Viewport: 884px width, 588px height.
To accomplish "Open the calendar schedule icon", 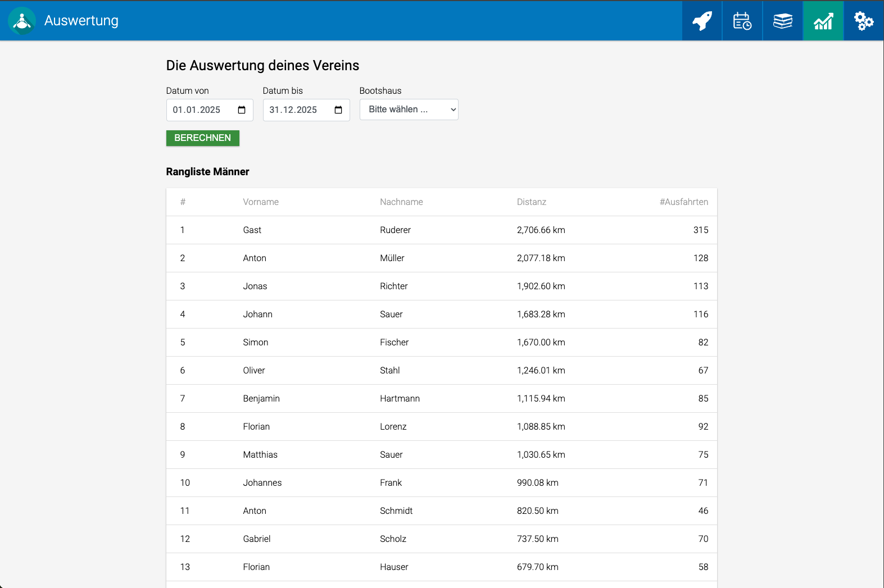I will tap(742, 21).
